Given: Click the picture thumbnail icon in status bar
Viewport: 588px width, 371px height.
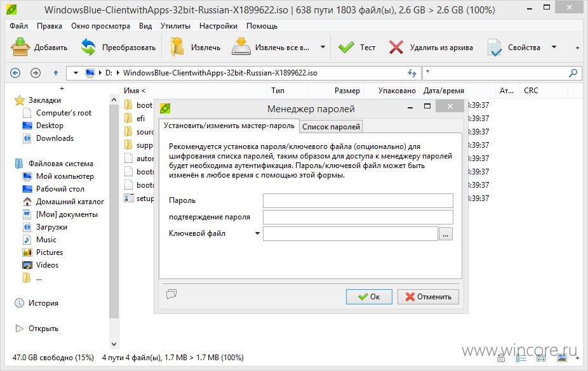Looking at the screenshot, I should 562,358.
